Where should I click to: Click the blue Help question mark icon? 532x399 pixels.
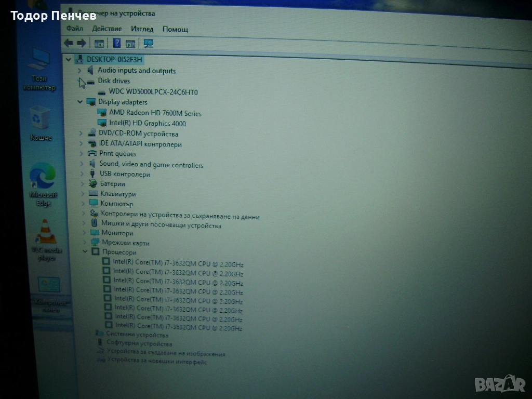[x=117, y=44]
